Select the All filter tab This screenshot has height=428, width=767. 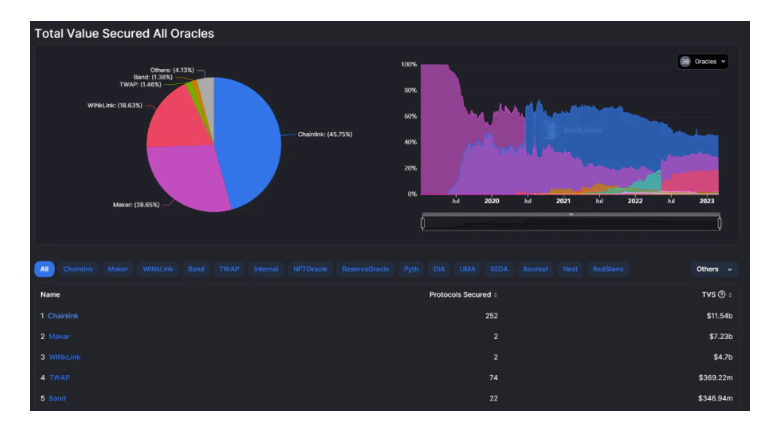(x=45, y=269)
